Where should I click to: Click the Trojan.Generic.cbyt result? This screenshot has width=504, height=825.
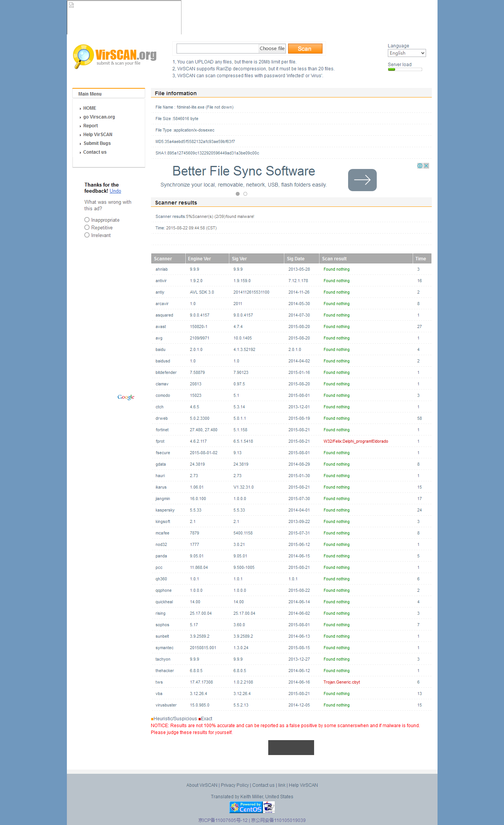pos(342,682)
